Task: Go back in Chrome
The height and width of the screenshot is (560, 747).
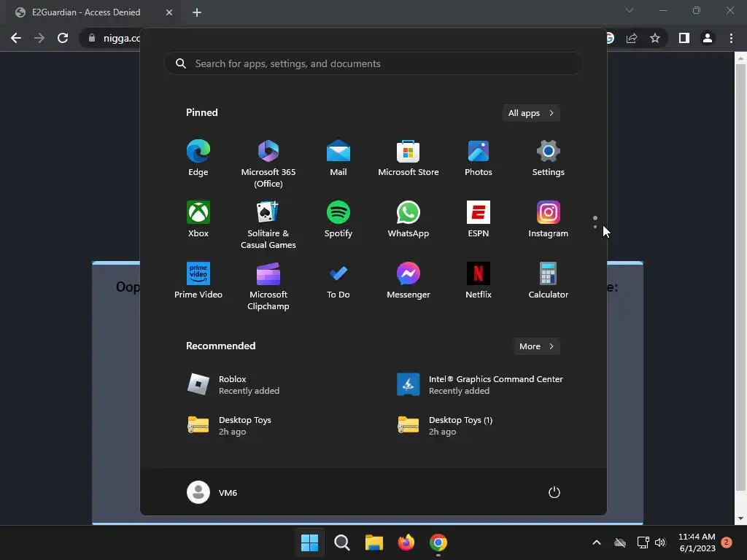Action: click(x=16, y=38)
